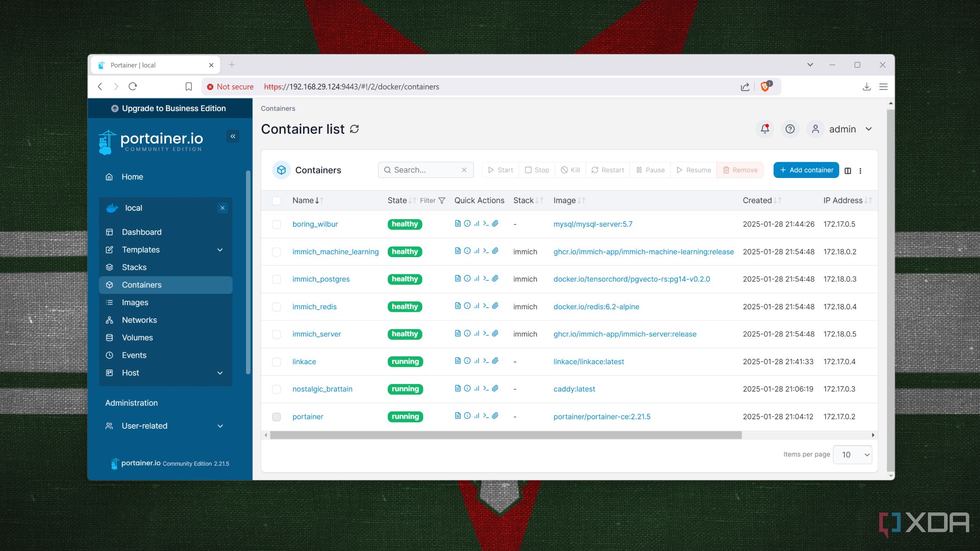Select all containers via header checkbox
Screen dimensions: 980x551
click(276, 200)
